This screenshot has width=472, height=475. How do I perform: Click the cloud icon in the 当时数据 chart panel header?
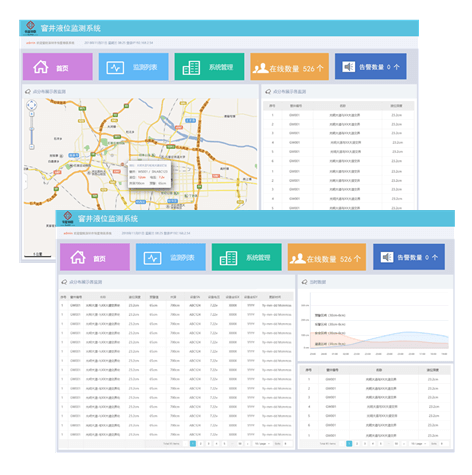tap(304, 282)
